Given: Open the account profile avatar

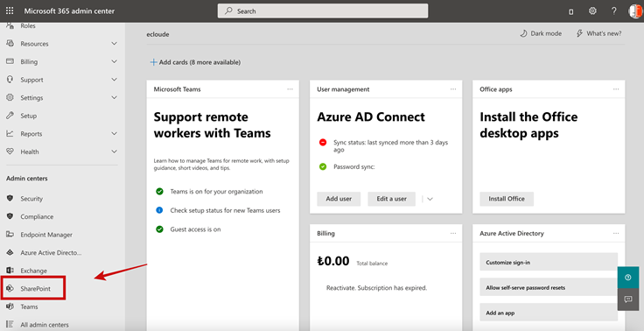Looking at the screenshot, I should [x=635, y=11].
